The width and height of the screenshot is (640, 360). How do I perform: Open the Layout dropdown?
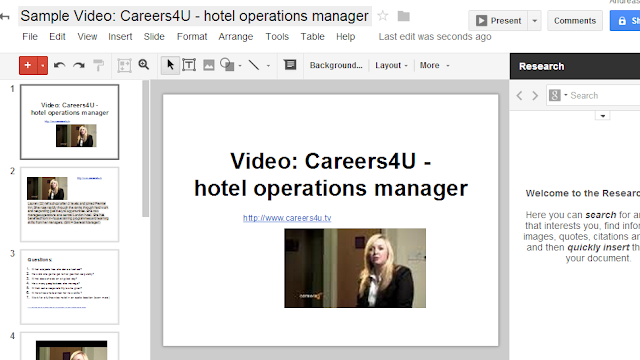point(391,65)
